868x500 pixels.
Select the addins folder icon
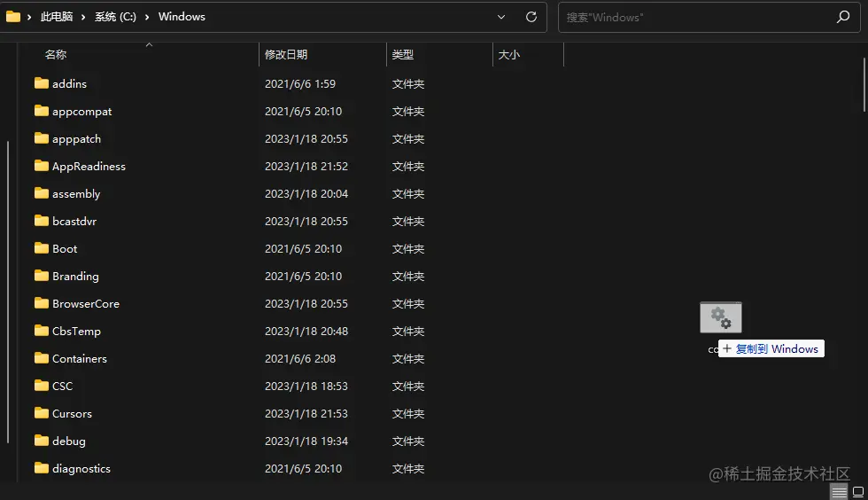[x=42, y=83]
